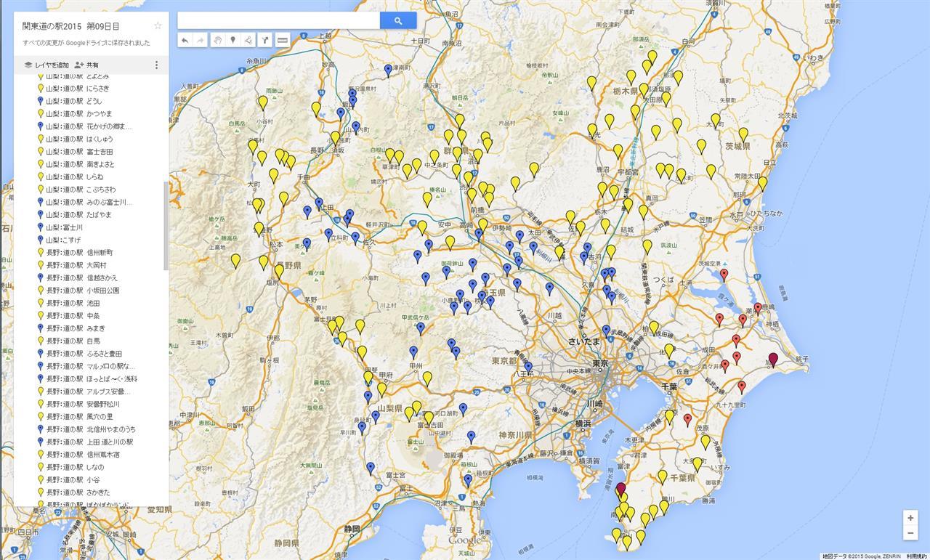This screenshot has width=930, height=560.
Task: Select list item 道の駅 マルメロの駅な…
Action: [91, 366]
